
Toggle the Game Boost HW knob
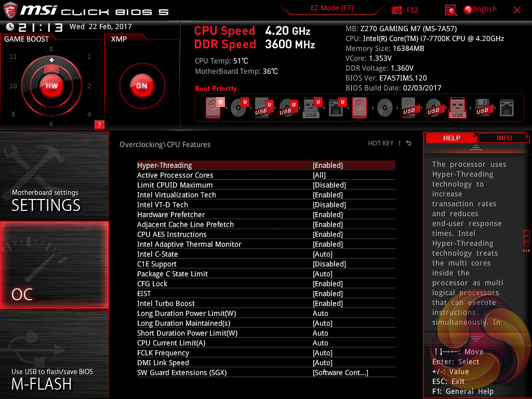click(51, 86)
